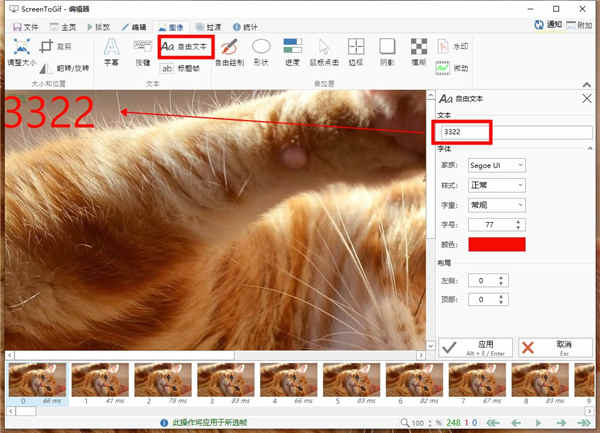600x433 pixels.
Task: Adjust the left margin stepper
Action: [x=501, y=280]
